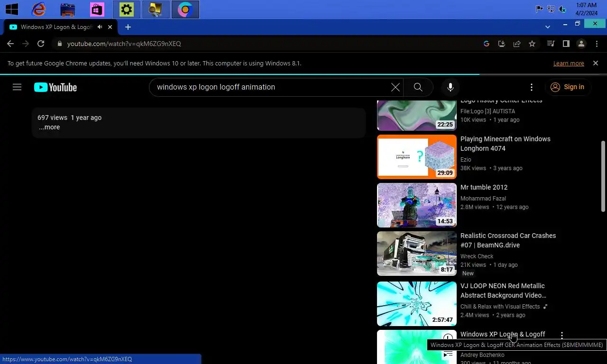The width and height of the screenshot is (607, 364).
Task: Open the taskbar icon left of Chrome
Action: click(156, 9)
